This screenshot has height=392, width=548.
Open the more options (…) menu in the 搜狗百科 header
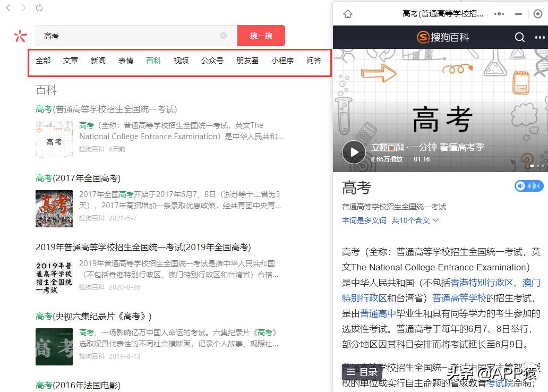(540, 38)
